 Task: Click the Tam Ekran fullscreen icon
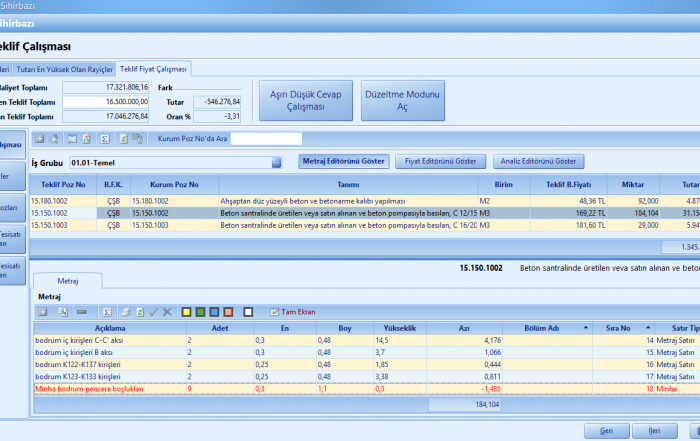click(273, 312)
